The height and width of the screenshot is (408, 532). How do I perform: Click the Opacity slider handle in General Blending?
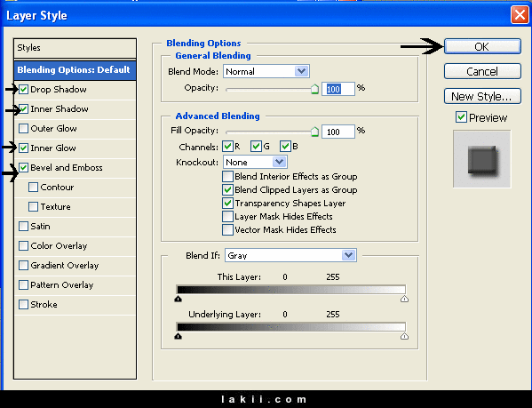pyautogui.click(x=314, y=89)
